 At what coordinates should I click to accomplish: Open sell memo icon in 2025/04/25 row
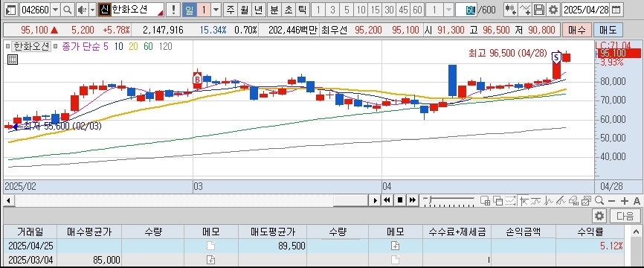395,246
